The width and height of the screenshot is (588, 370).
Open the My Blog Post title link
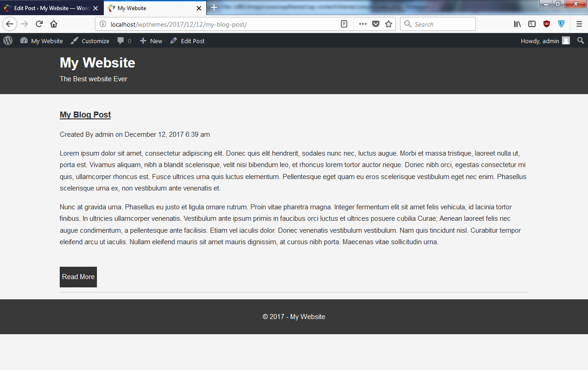85,115
